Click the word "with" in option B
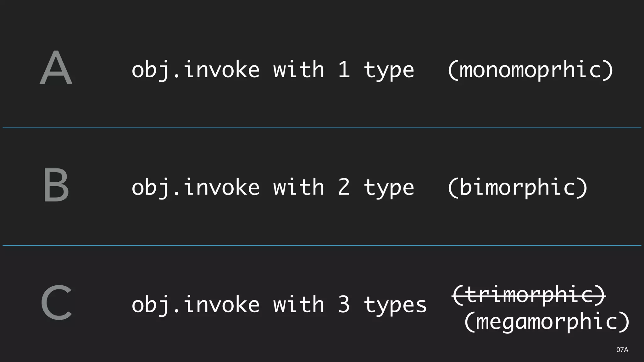Screen dimensions: 644x362 (x=299, y=187)
